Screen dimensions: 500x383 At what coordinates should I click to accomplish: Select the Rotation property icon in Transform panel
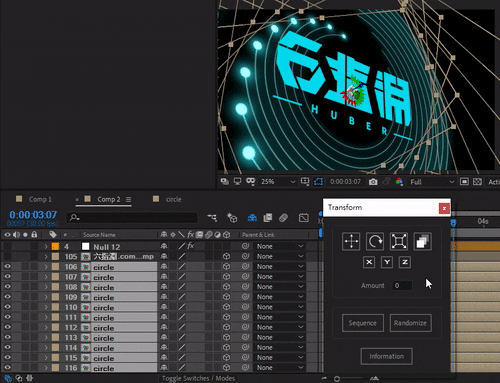375,241
